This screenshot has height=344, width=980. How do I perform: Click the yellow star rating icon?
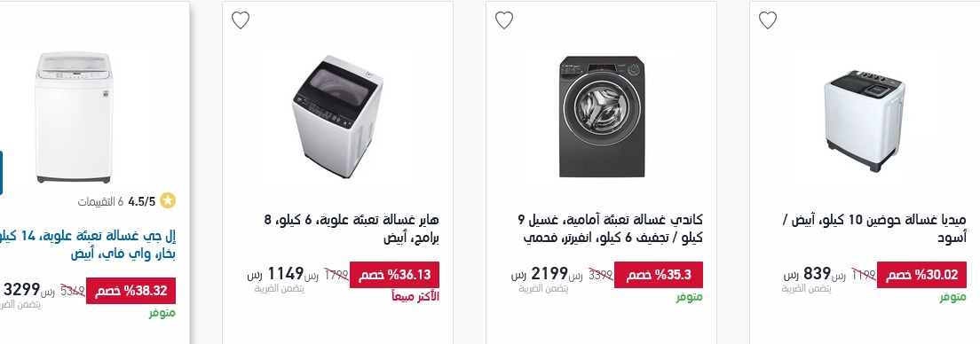(x=168, y=201)
